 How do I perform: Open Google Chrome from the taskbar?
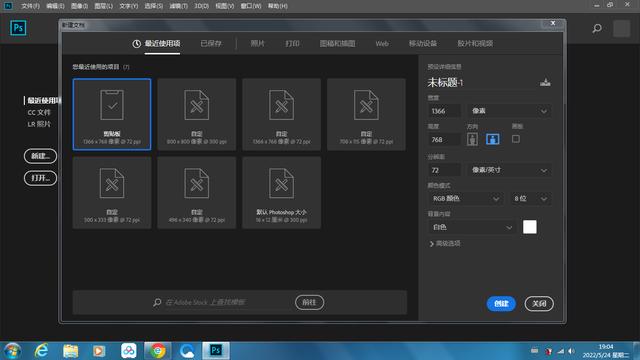coord(158,351)
